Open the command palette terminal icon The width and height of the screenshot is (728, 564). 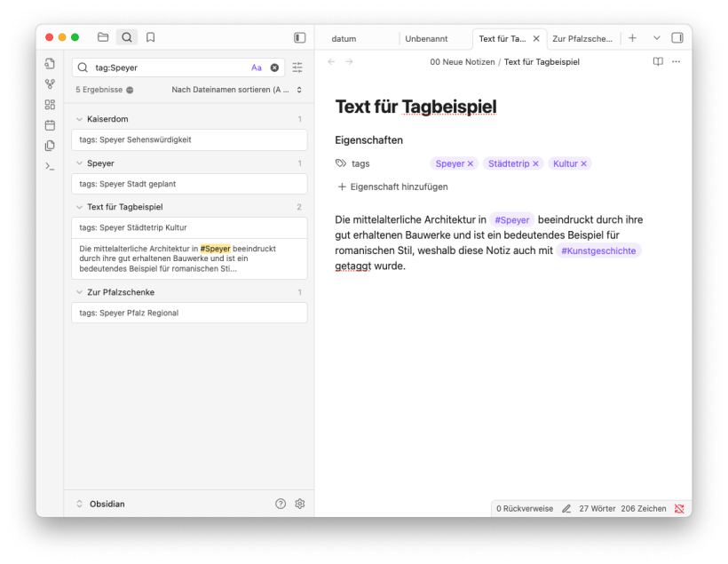click(50, 166)
